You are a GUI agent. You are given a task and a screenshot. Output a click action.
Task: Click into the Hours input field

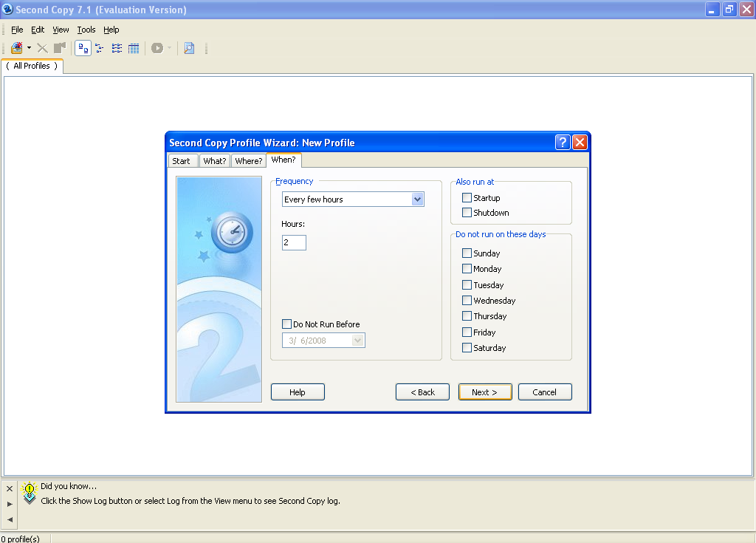(294, 242)
